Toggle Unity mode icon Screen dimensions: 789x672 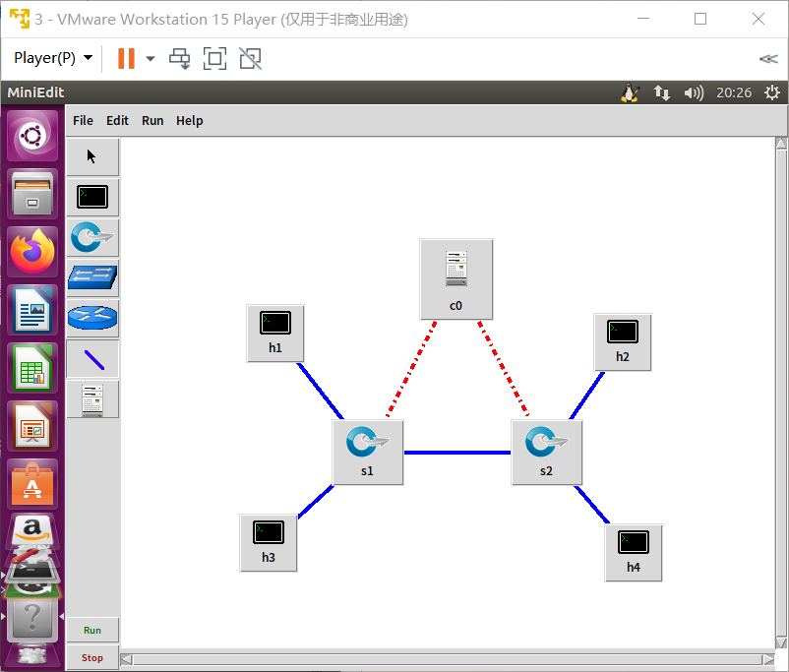coord(250,58)
